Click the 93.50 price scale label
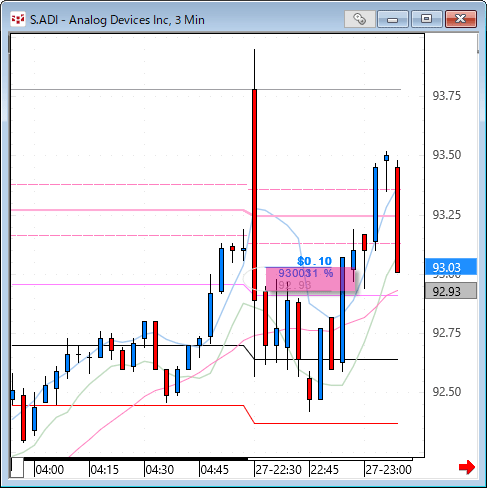The width and height of the screenshot is (487, 488). tap(447, 155)
